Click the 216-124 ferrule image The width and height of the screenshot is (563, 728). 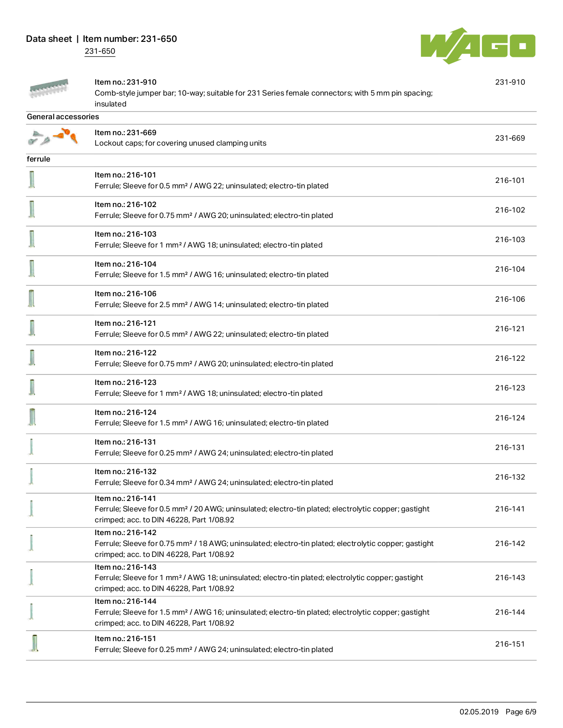(32, 417)
